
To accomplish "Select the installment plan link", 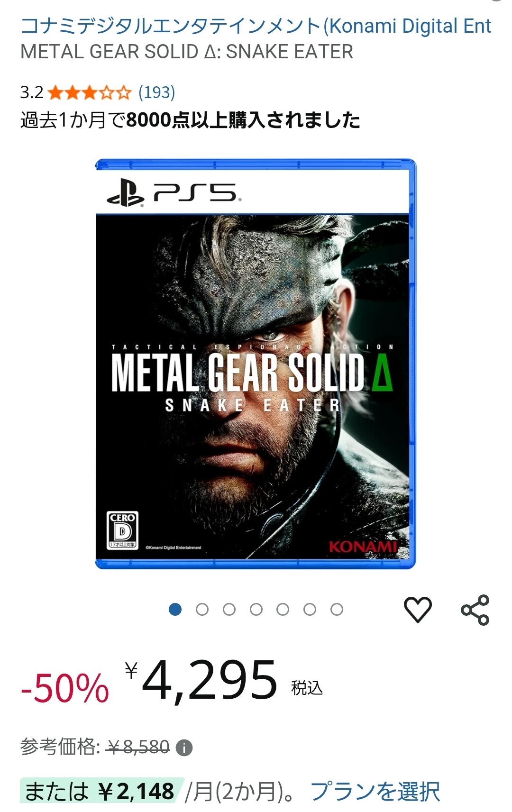I will tap(375, 792).
